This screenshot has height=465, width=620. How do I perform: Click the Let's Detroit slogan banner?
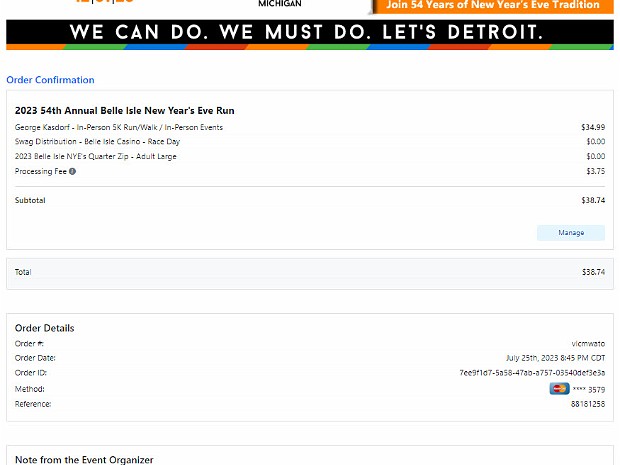(309, 34)
